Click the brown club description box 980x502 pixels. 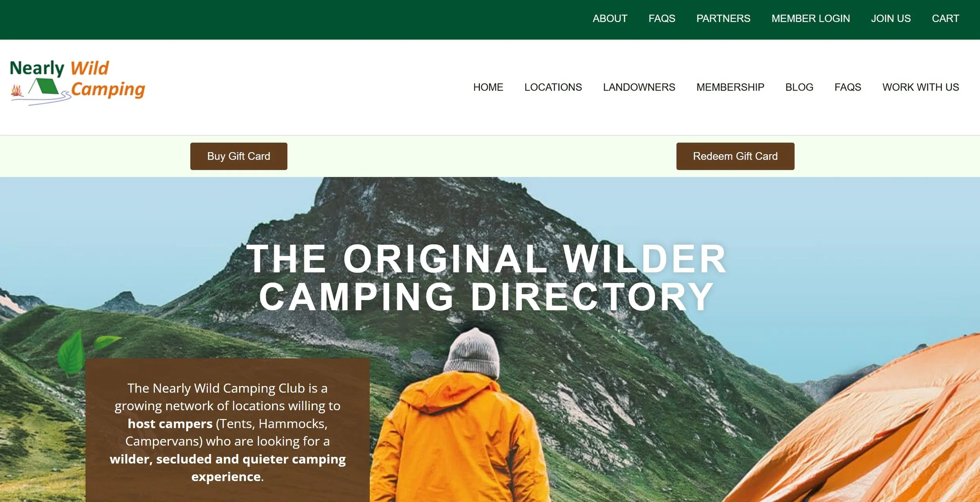coord(227,430)
